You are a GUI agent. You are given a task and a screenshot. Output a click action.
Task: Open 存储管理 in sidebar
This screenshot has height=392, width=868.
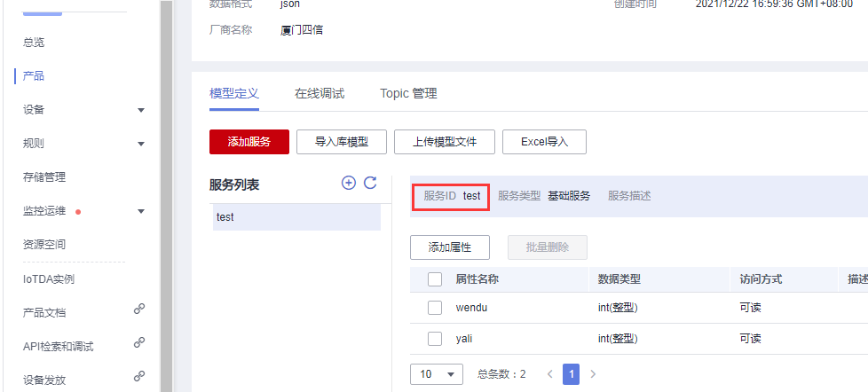tap(44, 177)
